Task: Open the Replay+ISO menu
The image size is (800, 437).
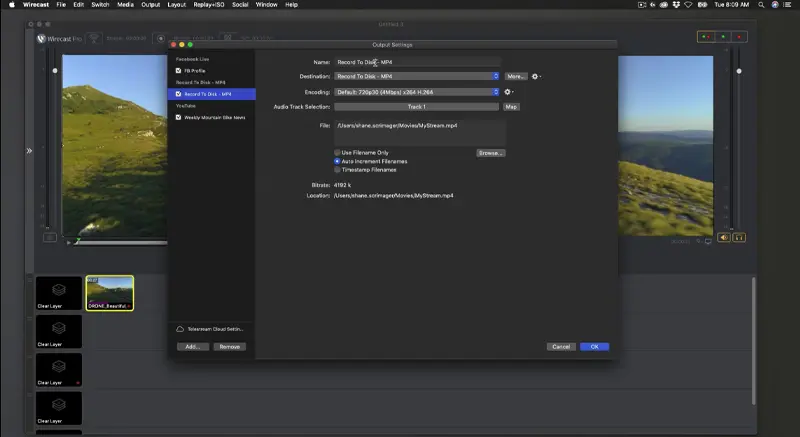Action: click(209, 5)
